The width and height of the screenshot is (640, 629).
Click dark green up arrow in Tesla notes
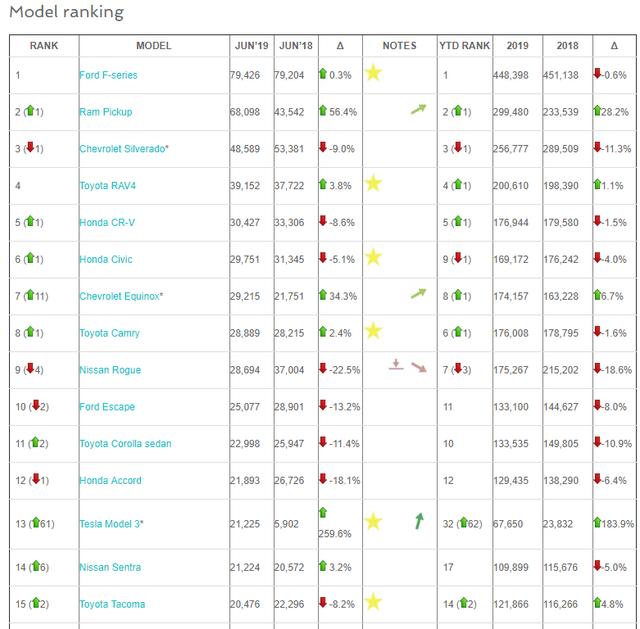pos(419,521)
